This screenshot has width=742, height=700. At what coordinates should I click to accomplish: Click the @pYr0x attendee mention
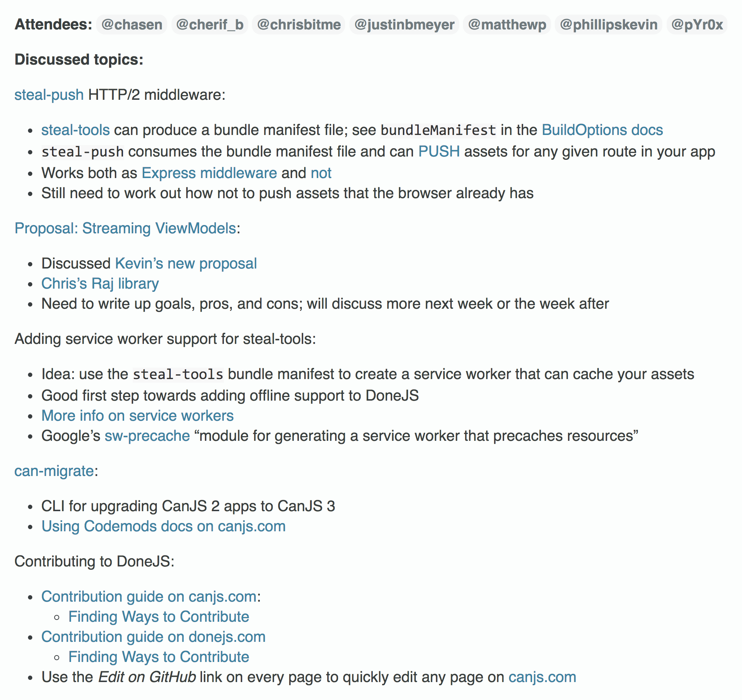[x=697, y=25]
